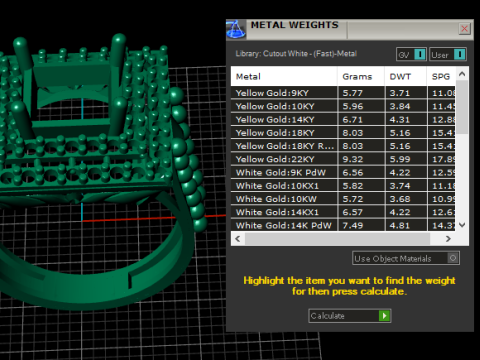Toggle the User library switch
480x360 pixels.
click(x=448, y=54)
